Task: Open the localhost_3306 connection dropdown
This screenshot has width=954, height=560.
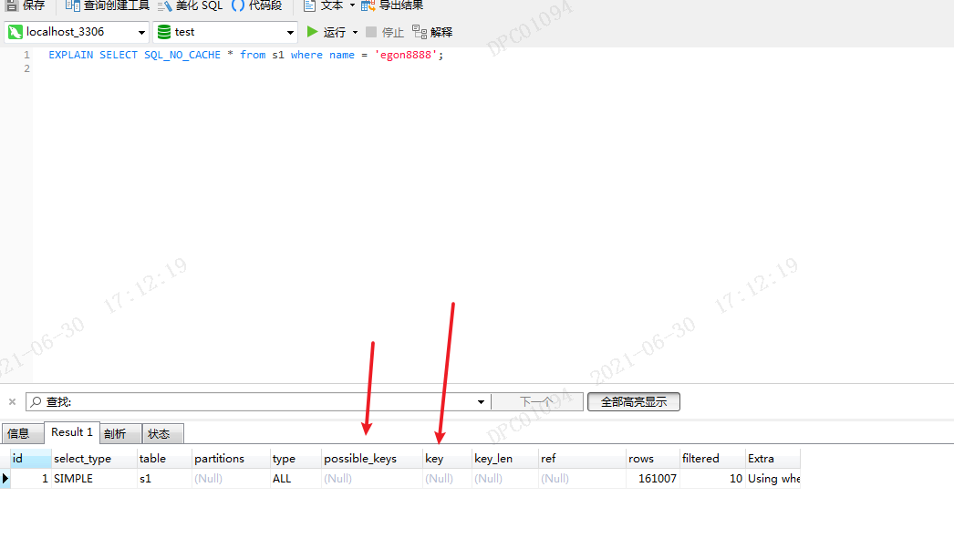Action: (141, 32)
